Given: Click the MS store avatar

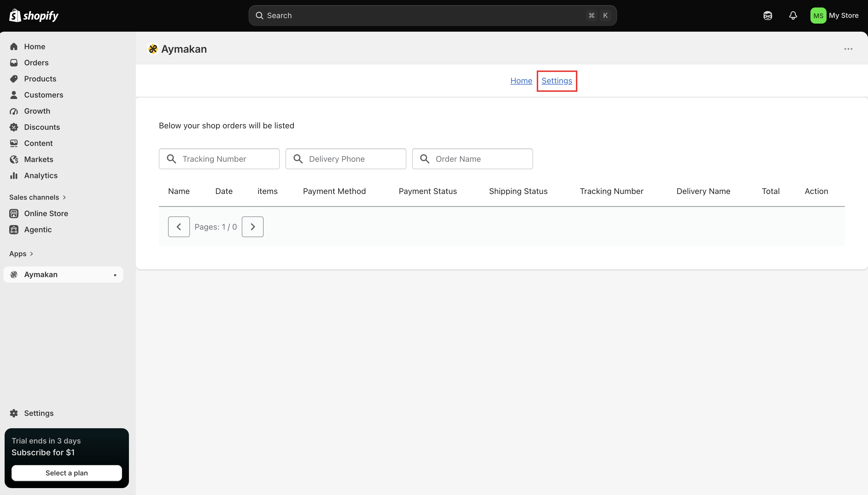Looking at the screenshot, I should (x=818, y=16).
